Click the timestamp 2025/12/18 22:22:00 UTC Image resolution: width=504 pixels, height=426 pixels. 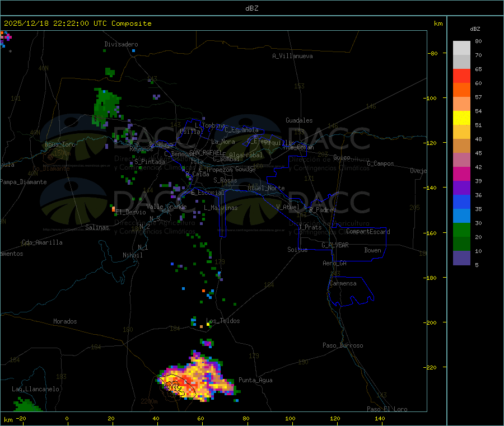coord(55,24)
